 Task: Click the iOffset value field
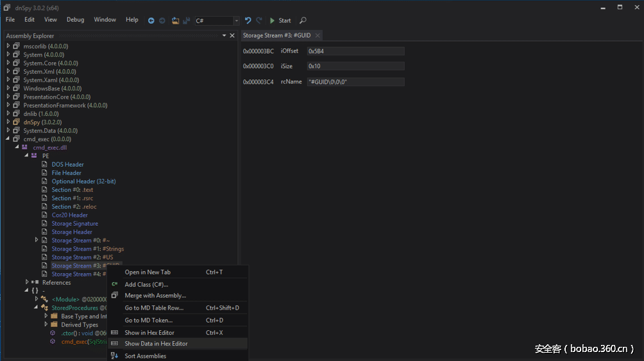click(355, 51)
